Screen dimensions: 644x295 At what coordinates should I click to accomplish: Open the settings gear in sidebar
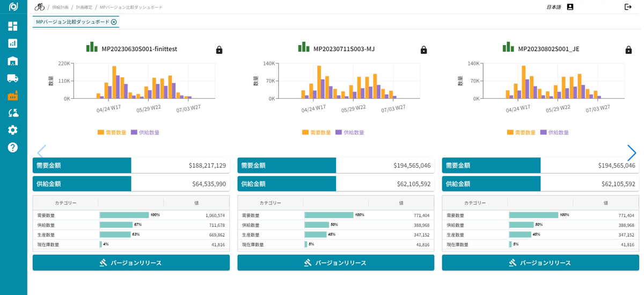point(13,130)
